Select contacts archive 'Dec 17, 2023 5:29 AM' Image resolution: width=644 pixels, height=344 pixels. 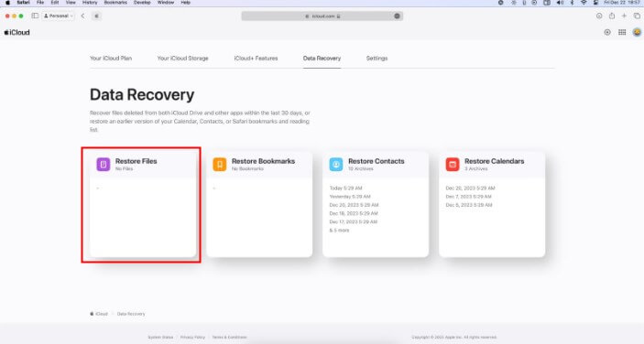(x=354, y=221)
